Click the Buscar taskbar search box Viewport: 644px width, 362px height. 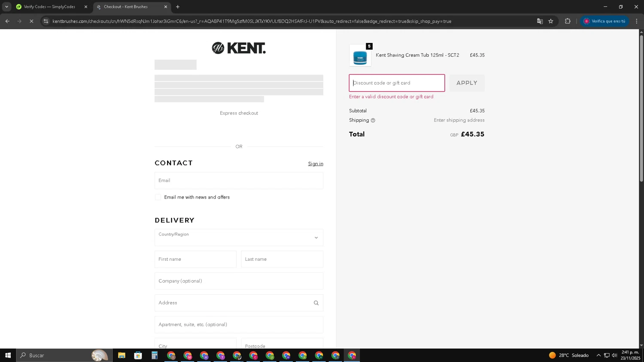click(64, 355)
